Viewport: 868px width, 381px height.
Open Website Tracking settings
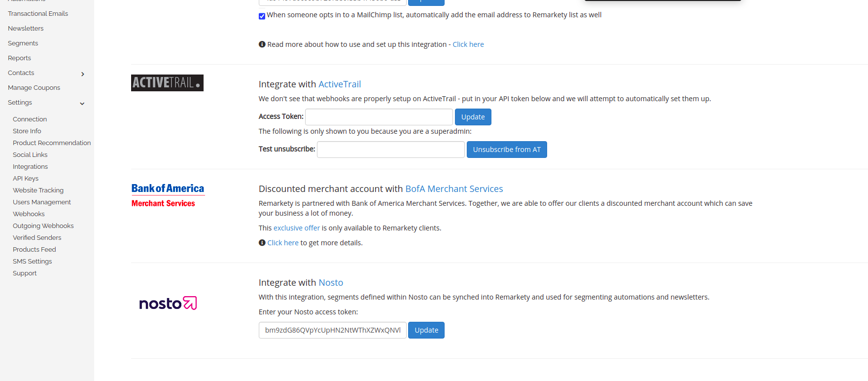(x=38, y=190)
